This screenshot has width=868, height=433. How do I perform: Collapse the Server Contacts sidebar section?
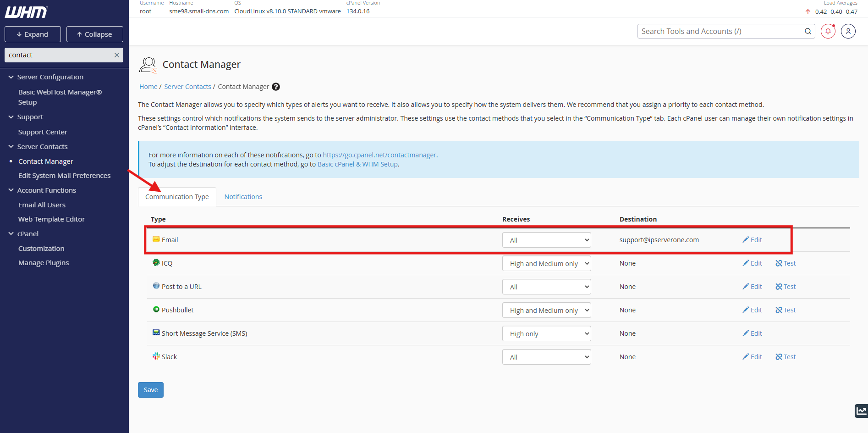[x=11, y=147]
